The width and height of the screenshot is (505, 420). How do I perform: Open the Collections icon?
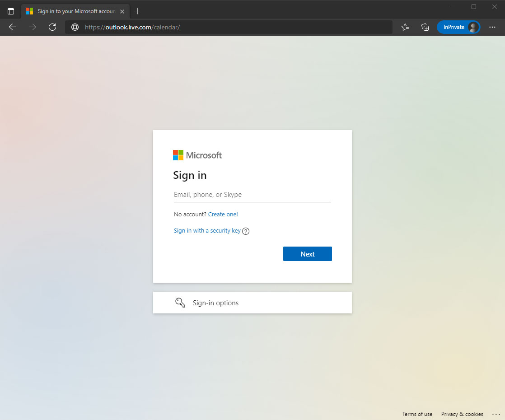(425, 27)
